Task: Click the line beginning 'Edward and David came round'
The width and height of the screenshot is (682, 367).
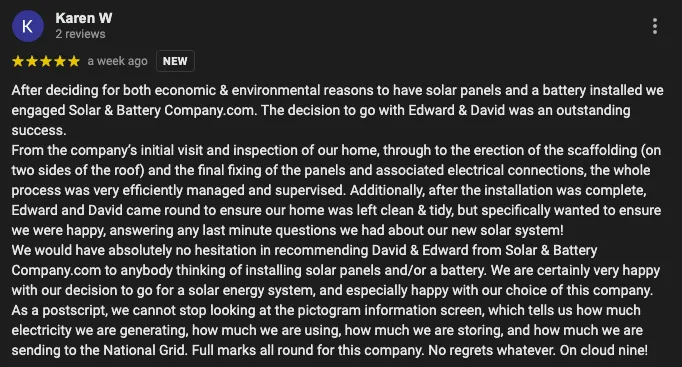Action: [x=336, y=210]
